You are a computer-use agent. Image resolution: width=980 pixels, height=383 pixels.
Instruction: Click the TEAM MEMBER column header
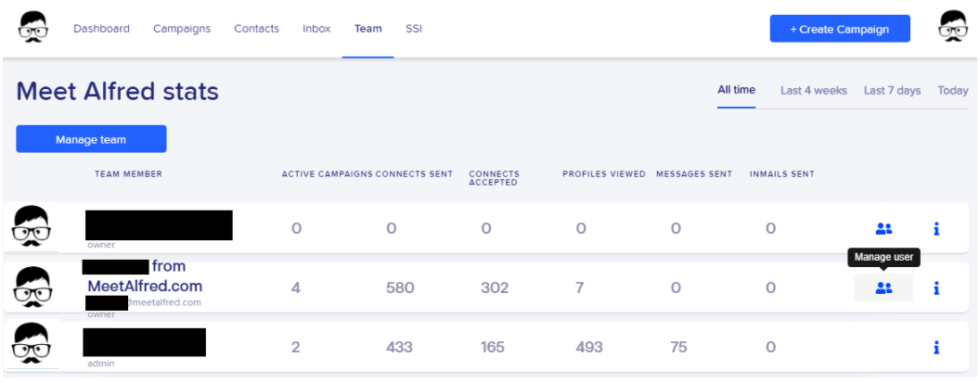[x=128, y=174]
